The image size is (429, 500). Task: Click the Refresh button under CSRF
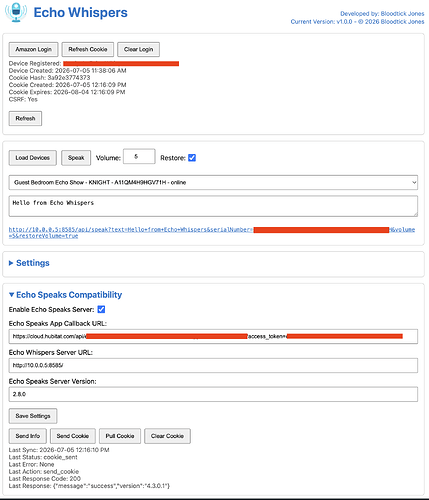click(25, 118)
